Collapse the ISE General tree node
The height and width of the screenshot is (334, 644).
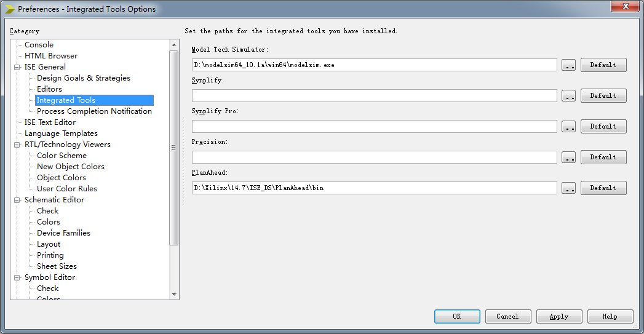click(x=17, y=67)
